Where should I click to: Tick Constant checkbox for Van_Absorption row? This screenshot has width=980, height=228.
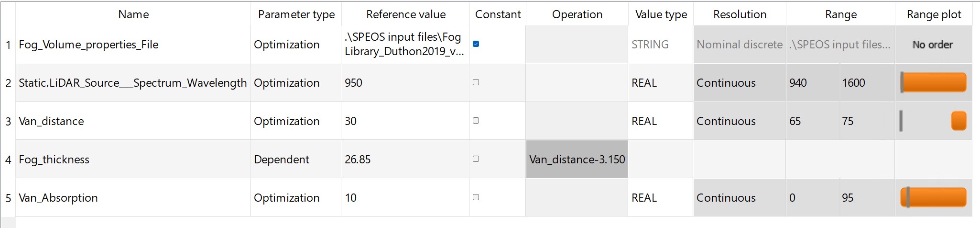pos(476,197)
